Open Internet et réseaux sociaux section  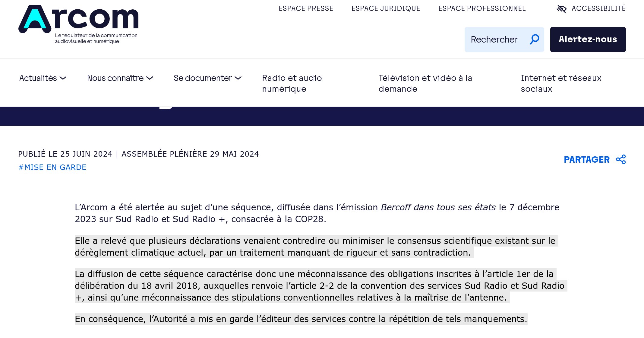(x=561, y=83)
